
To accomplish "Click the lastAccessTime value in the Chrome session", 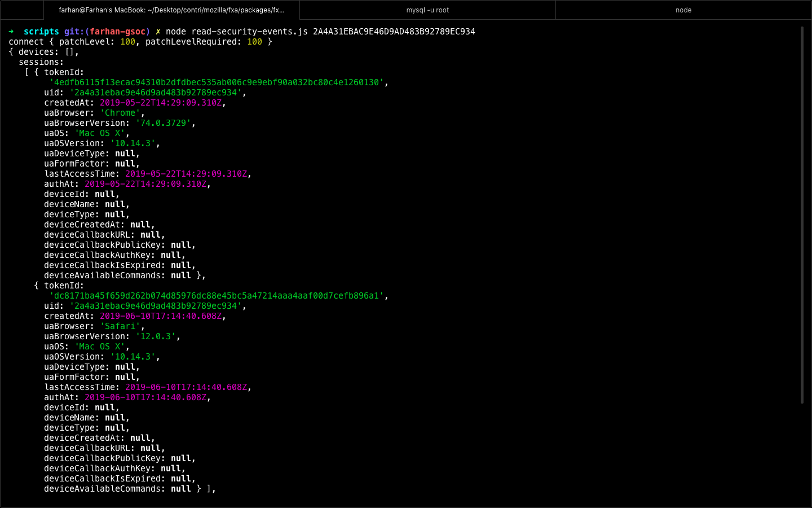I will [186, 174].
